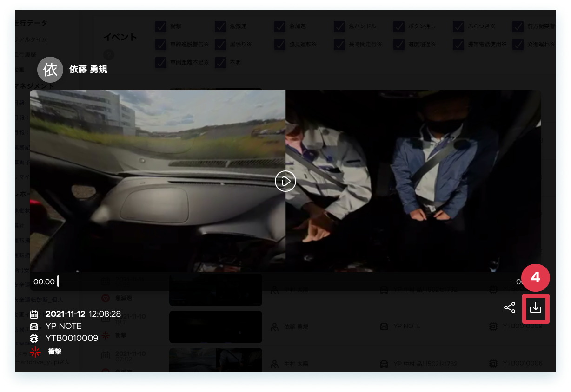Image resolution: width=571 pixels, height=392 pixels.
Task: Toggle the dimmed 衝撃 filter checkbox
Action: (161, 26)
